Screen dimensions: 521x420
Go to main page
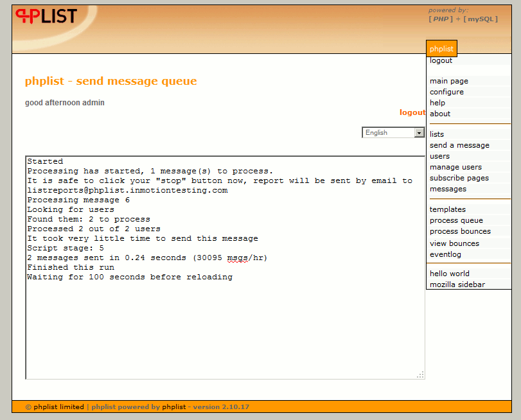pos(448,81)
